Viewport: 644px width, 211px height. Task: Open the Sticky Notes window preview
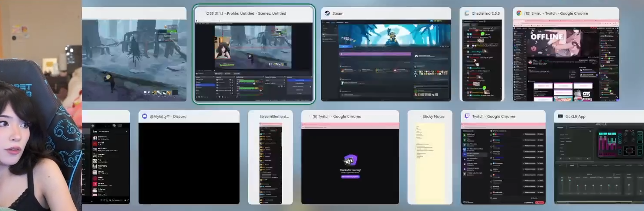[x=430, y=157]
